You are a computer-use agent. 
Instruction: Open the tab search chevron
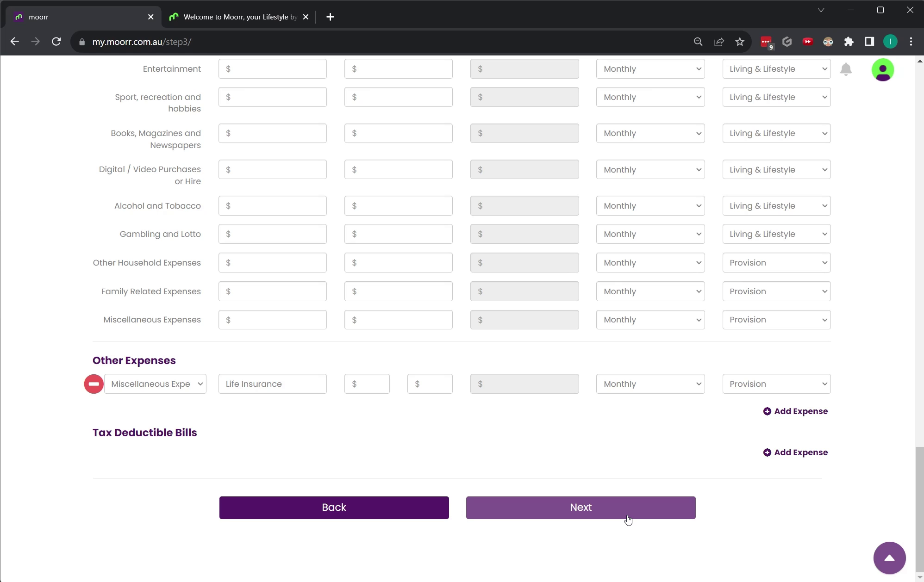click(x=821, y=10)
